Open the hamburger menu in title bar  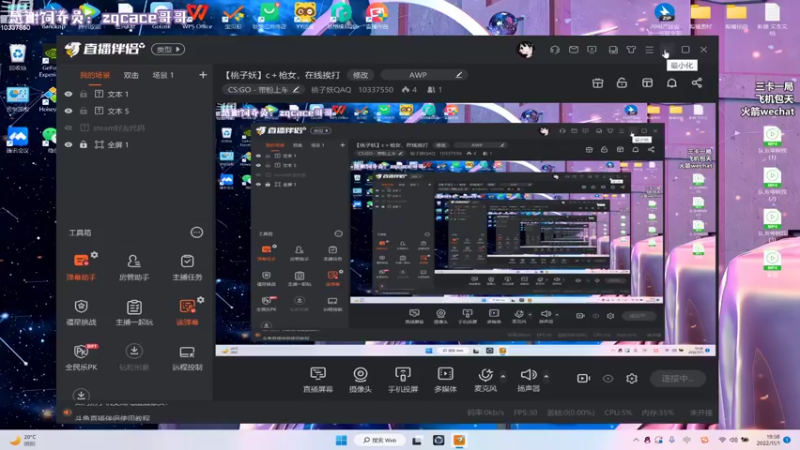pyautogui.click(x=649, y=49)
